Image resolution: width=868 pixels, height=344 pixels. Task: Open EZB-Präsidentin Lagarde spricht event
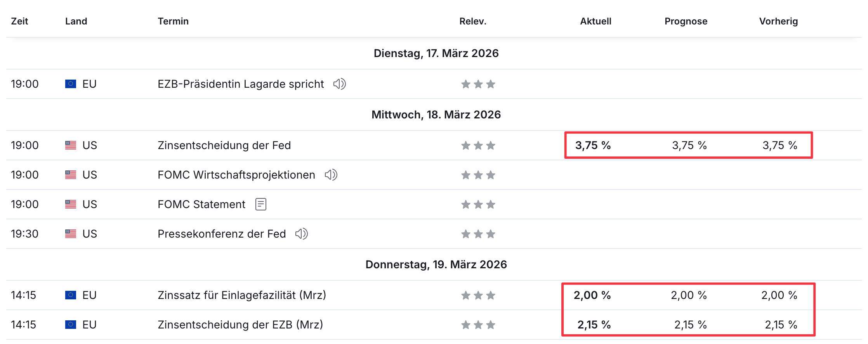pos(240,84)
